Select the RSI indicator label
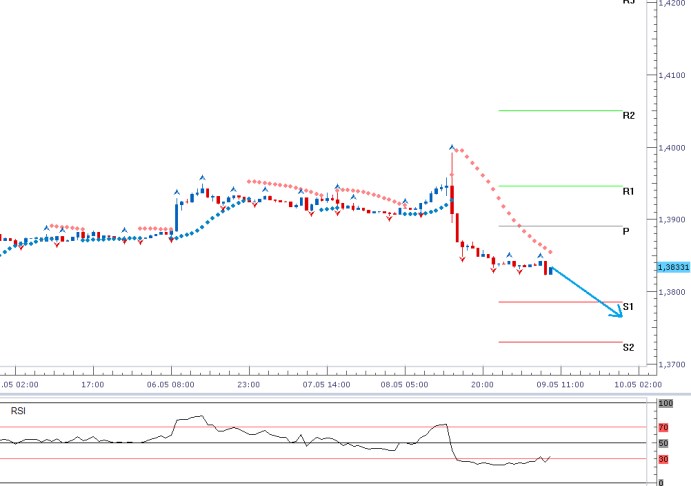 [18, 411]
